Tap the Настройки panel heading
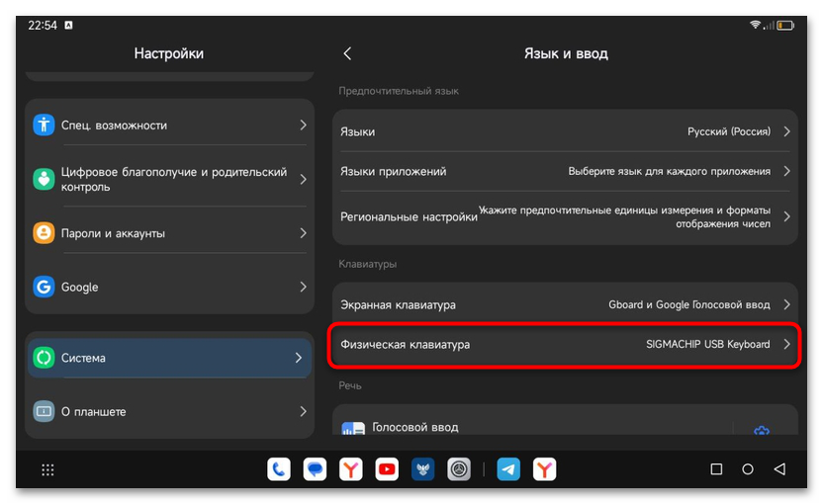The image size is (823, 504). point(169,53)
